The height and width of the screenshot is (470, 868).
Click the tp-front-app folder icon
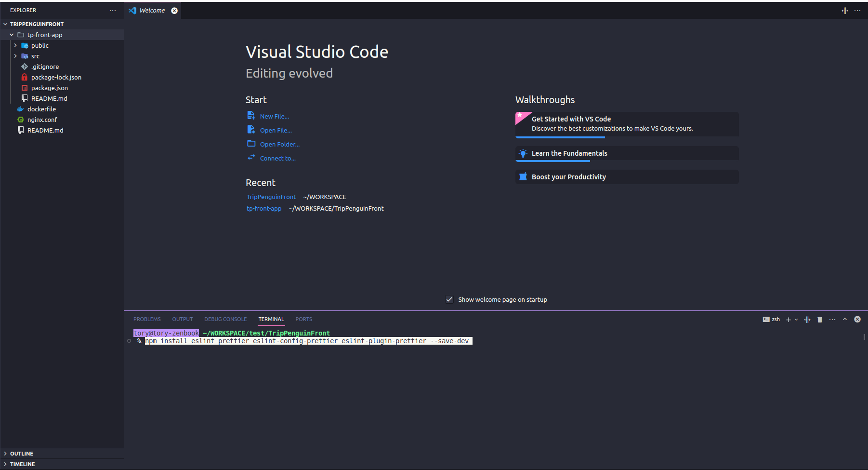click(21, 35)
